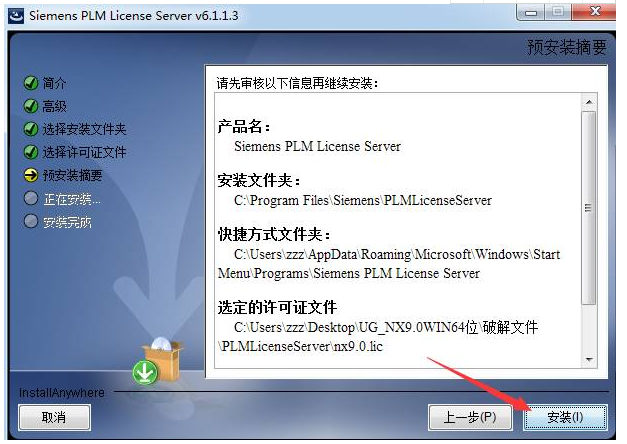
Task: Go back with the 上一步(P) button
Action: 470,417
